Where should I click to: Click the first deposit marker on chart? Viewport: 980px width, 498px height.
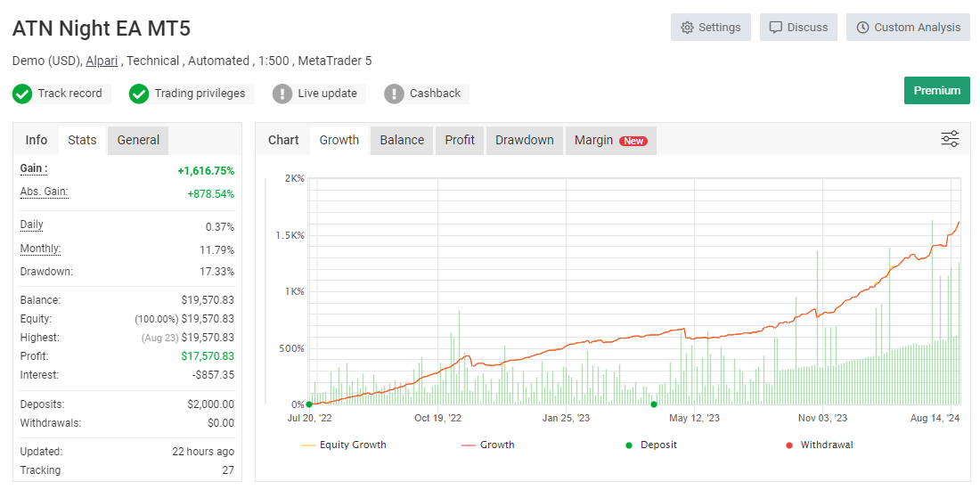pyautogui.click(x=309, y=404)
